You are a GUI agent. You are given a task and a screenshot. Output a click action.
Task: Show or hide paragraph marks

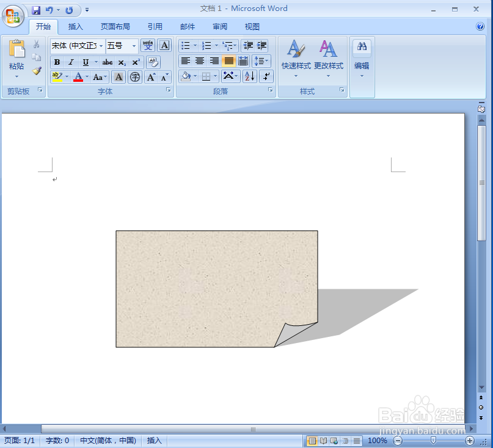pos(266,76)
